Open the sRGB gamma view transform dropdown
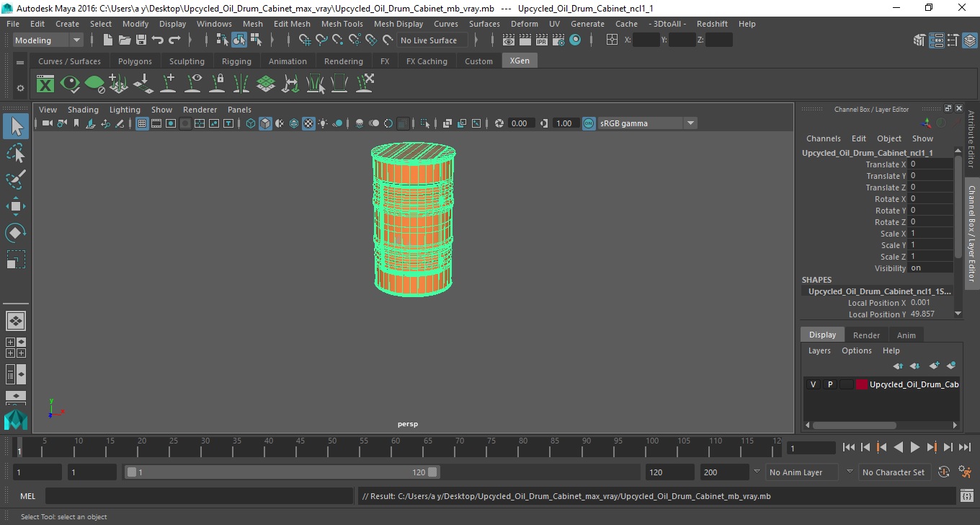 (647, 123)
